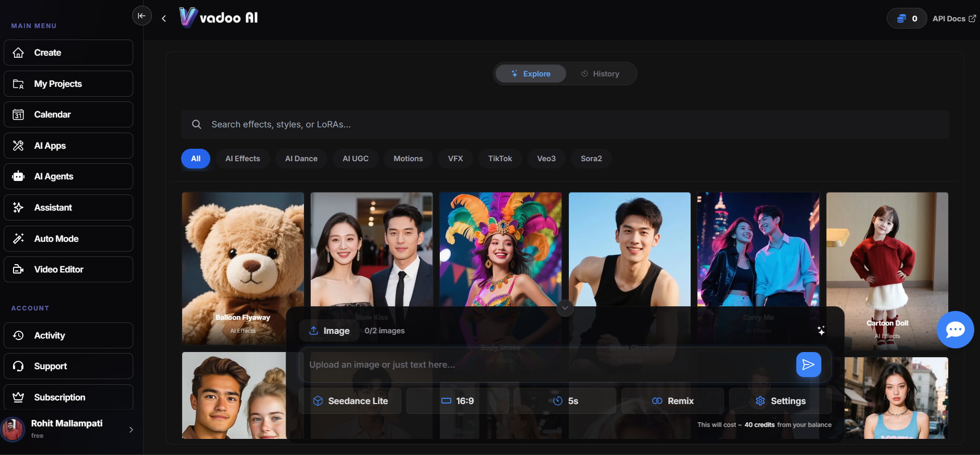Click the "40 credits" cost text
Screen dimensions: 980x455
759,425
